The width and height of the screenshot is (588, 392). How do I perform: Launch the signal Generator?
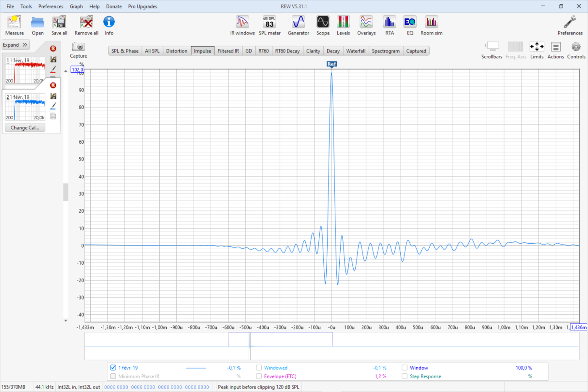(298, 25)
